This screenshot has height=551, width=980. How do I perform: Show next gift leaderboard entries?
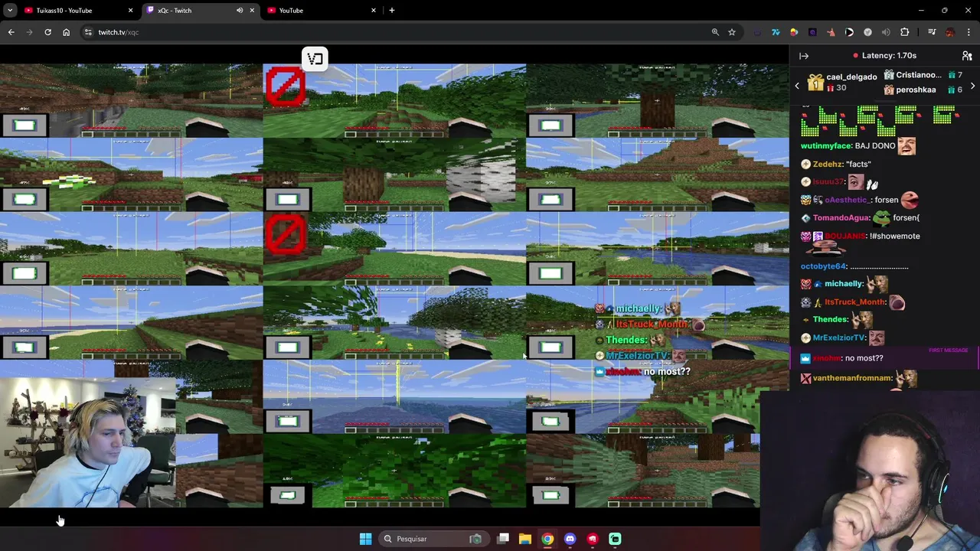972,86
